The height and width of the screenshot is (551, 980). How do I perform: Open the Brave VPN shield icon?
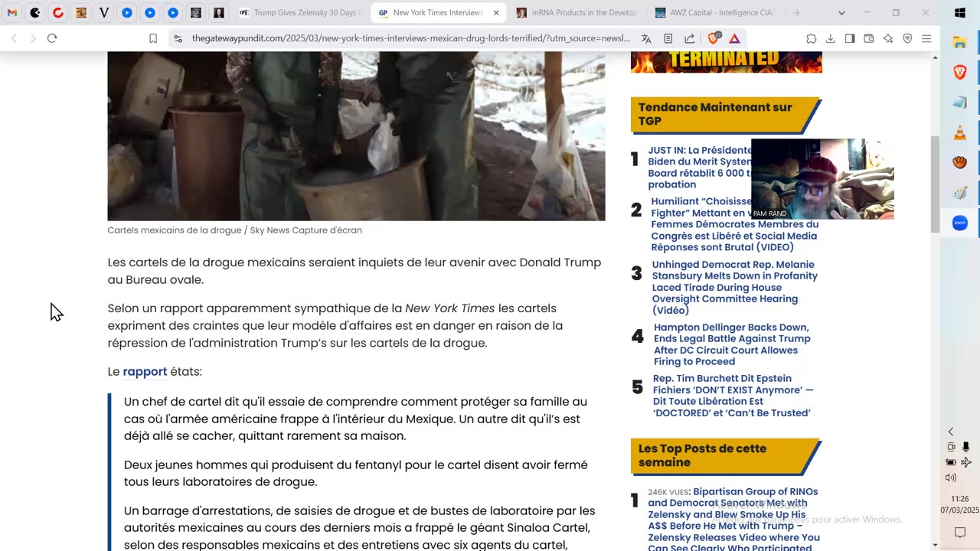pyautogui.click(x=907, y=38)
